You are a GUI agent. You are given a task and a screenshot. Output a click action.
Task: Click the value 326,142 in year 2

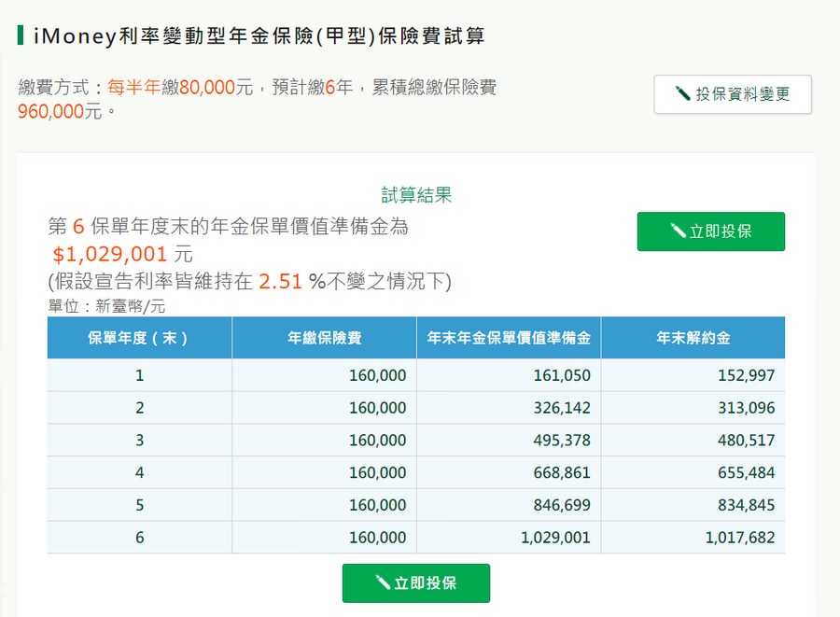(x=562, y=408)
